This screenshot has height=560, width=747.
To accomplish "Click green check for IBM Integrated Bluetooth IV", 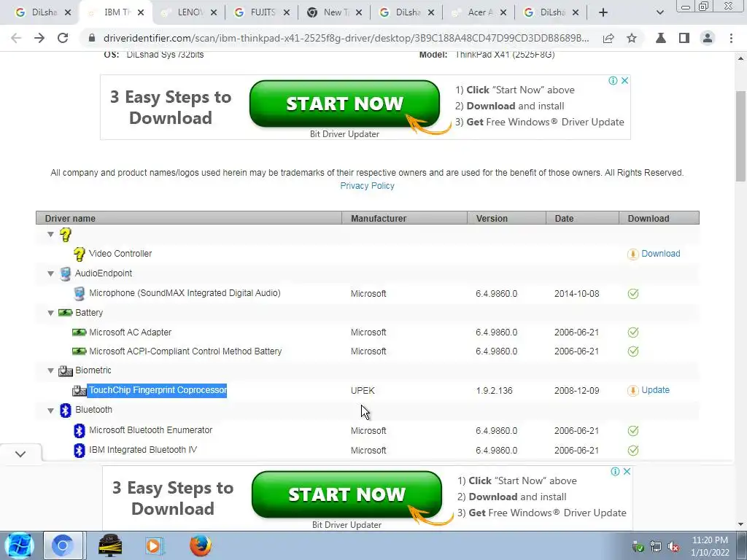I will 633,451.
